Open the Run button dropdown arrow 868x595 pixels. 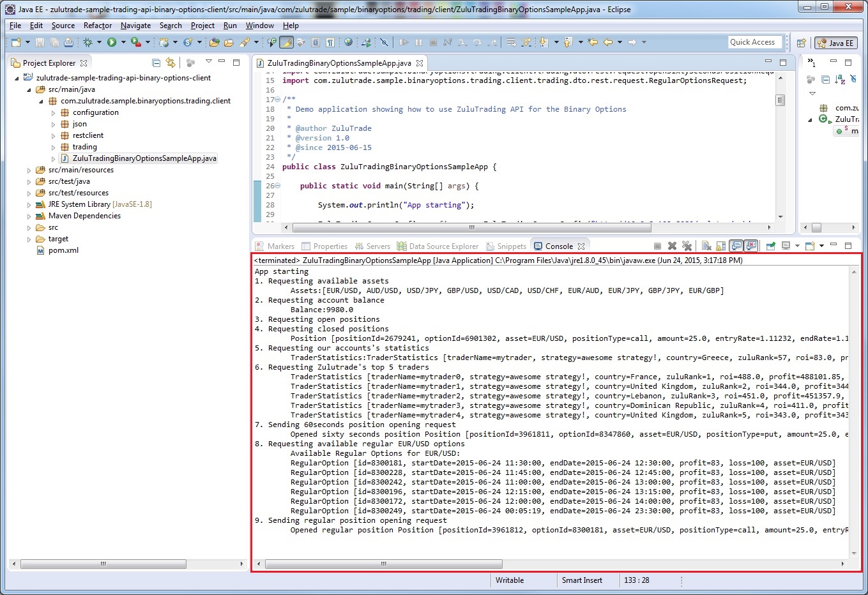[x=123, y=43]
